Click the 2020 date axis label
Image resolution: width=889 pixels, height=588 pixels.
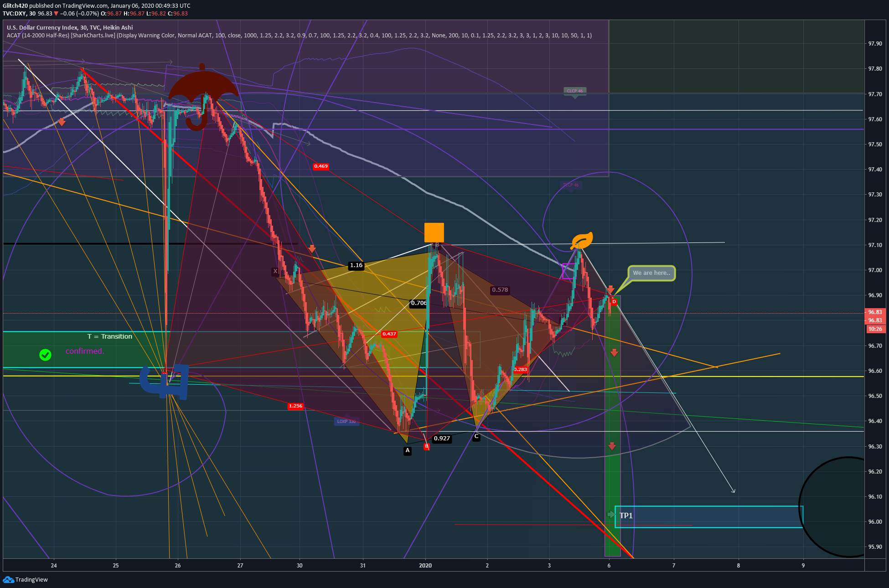[425, 566]
